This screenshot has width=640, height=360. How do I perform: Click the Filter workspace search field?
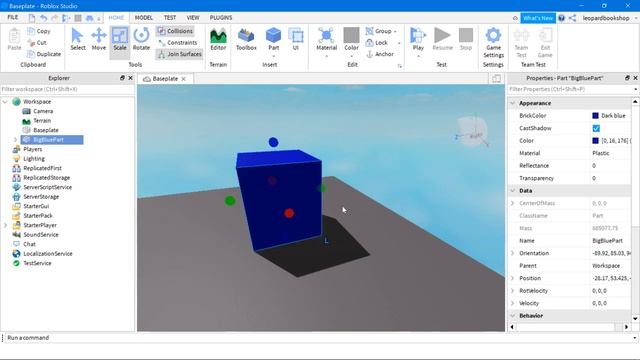click(67, 89)
